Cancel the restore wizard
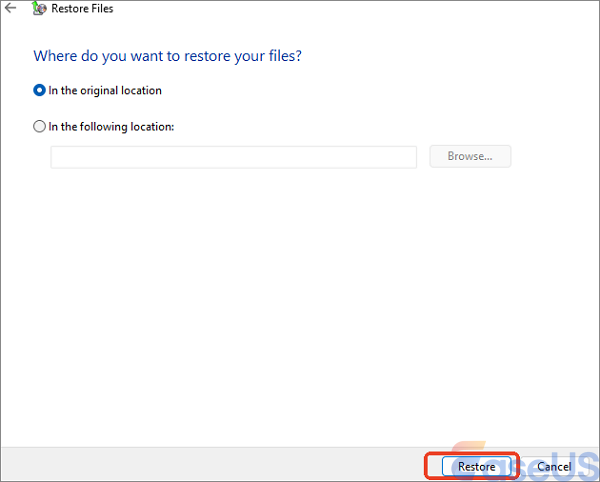 (x=554, y=466)
